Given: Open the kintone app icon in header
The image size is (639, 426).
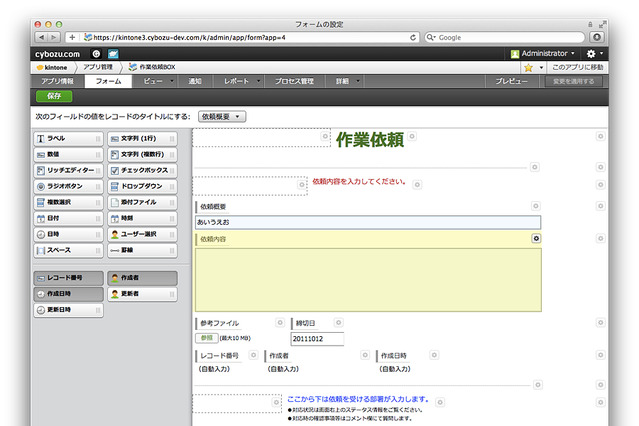Looking at the screenshot, I should point(113,54).
